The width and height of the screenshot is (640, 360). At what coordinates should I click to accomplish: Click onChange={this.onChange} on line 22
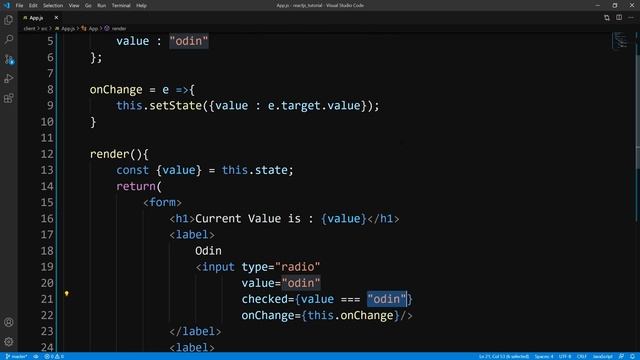pos(320,316)
